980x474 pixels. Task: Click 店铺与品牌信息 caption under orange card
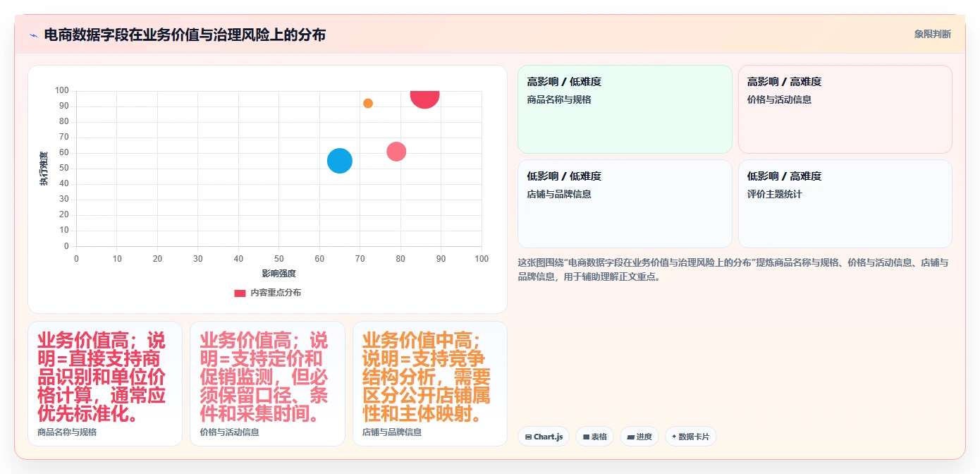(392, 432)
